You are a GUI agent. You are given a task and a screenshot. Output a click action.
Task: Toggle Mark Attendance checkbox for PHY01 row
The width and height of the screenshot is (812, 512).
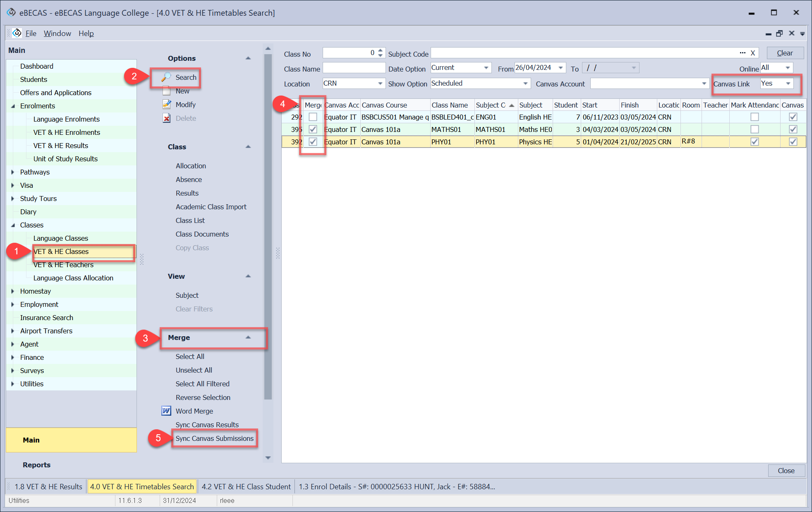755,142
